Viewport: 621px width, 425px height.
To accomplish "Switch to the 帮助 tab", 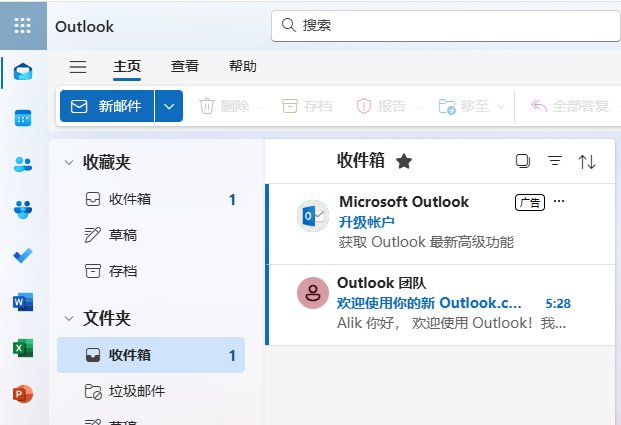I will click(243, 66).
